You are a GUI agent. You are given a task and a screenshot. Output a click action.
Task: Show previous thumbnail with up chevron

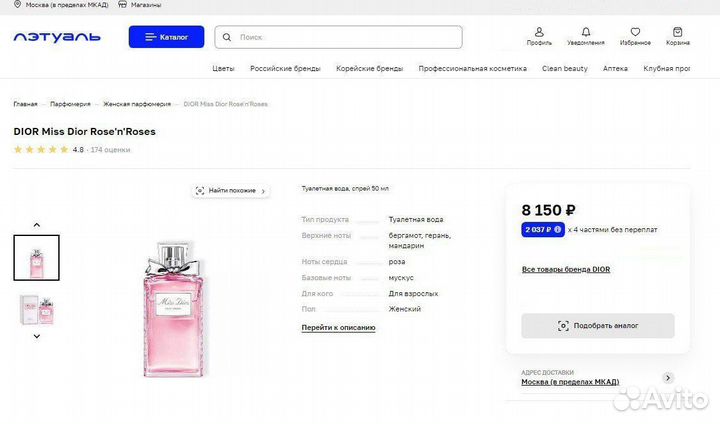point(37,225)
